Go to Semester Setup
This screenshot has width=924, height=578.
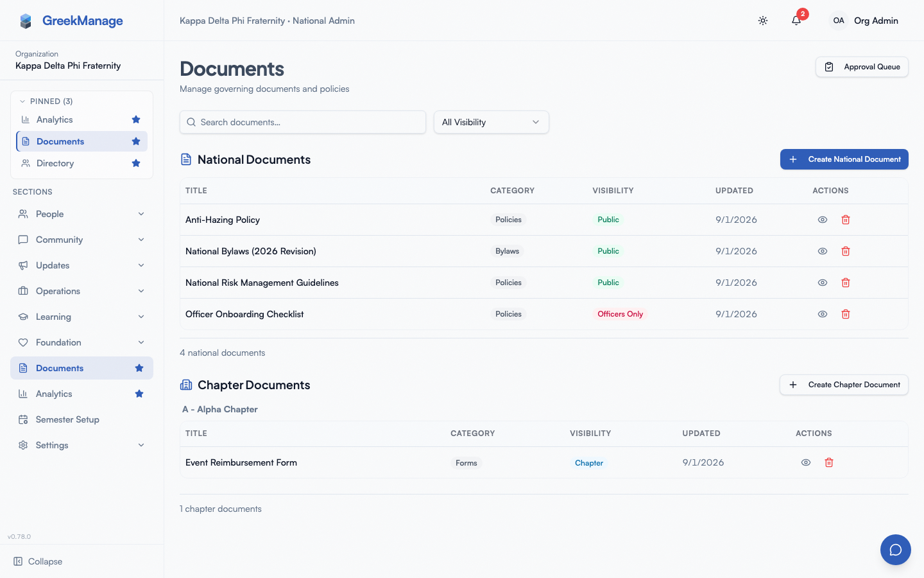(81, 419)
